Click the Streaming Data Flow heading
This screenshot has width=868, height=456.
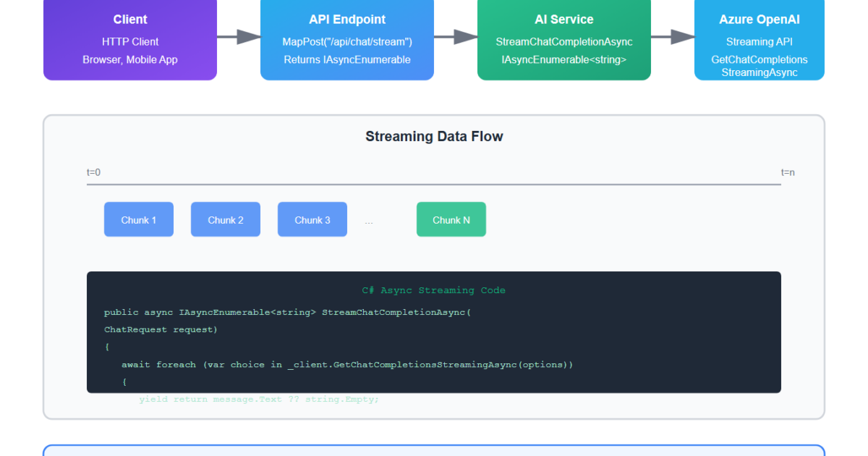point(434,136)
